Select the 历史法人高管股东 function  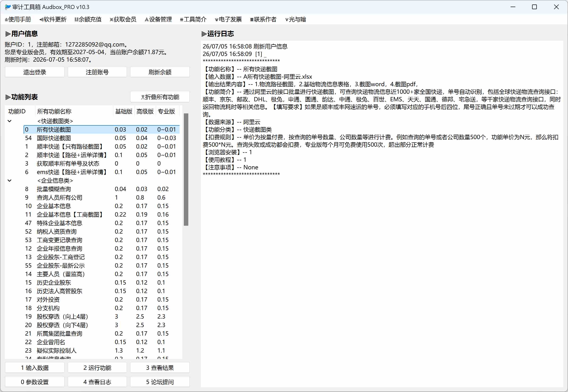tap(101, 291)
